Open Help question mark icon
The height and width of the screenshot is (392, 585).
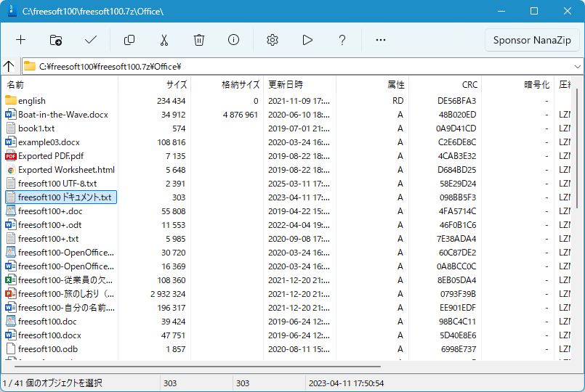(x=342, y=40)
